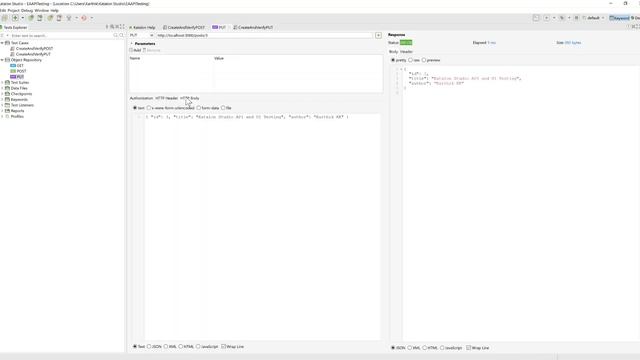Screen dimensions: 640x360
Task: Select HTML format radio under request body
Action: pyautogui.click(x=180, y=347)
